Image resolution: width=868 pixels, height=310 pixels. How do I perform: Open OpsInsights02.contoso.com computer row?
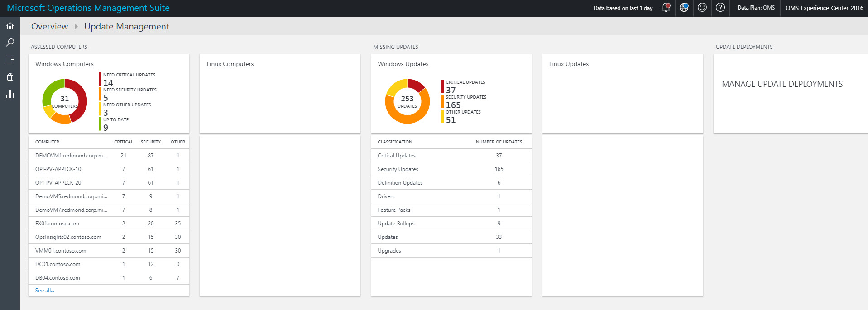pyautogui.click(x=109, y=237)
